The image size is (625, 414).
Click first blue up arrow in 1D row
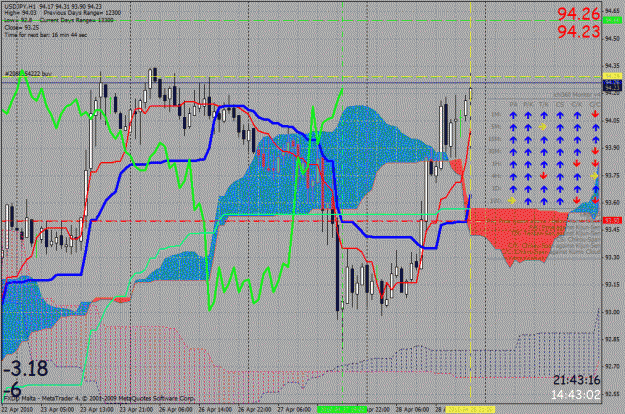[x=513, y=189]
